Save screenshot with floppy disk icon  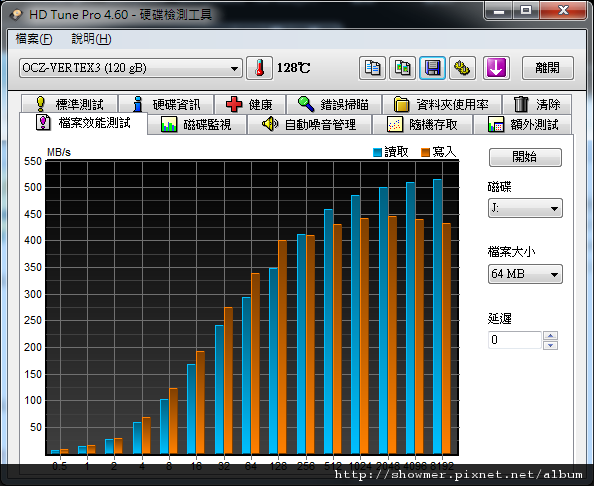pos(432,68)
